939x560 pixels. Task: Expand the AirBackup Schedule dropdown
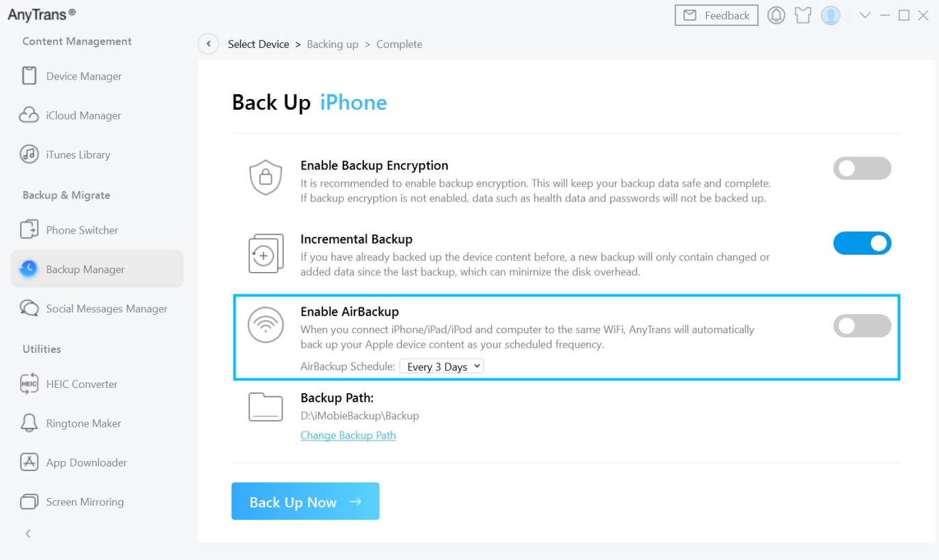pos(441,367)
